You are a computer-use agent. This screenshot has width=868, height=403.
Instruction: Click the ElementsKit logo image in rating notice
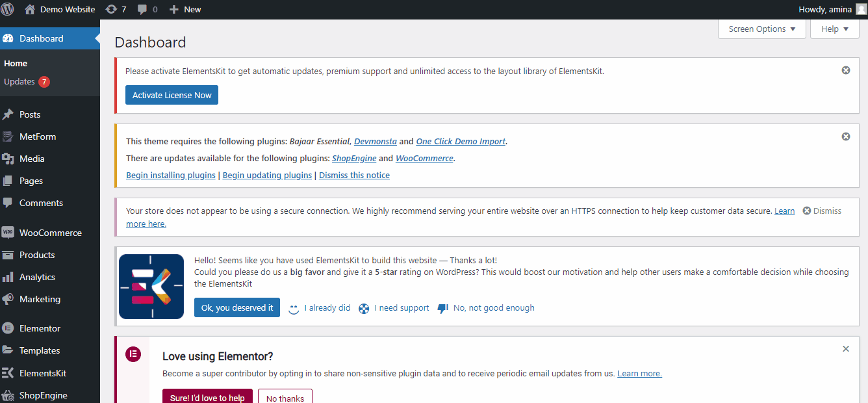[151, 287]
